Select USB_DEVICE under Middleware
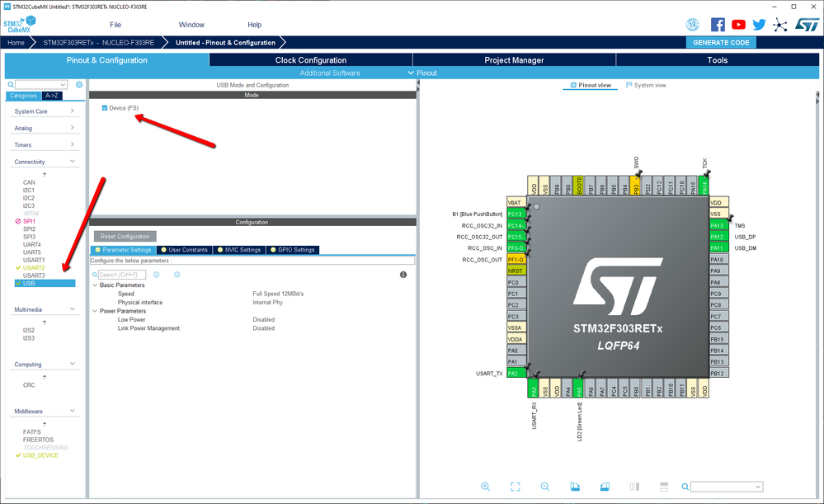The height and width of the screenshot is (504, 824). 40,455
